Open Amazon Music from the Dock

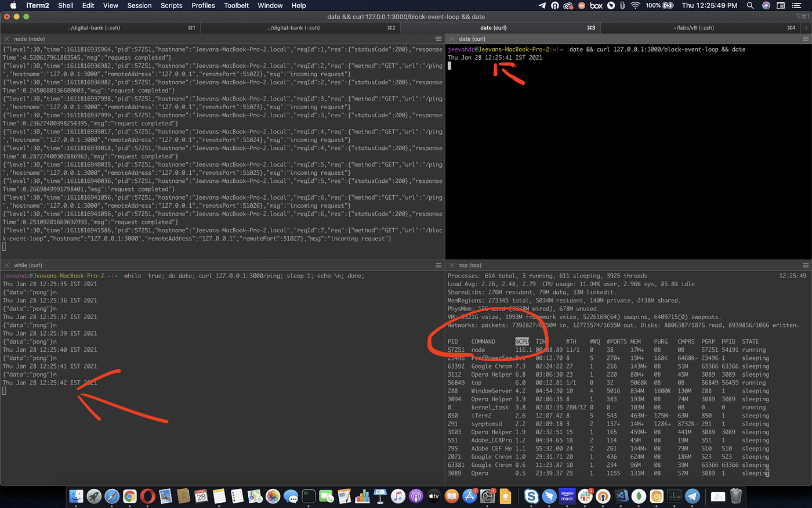(567, 496)
